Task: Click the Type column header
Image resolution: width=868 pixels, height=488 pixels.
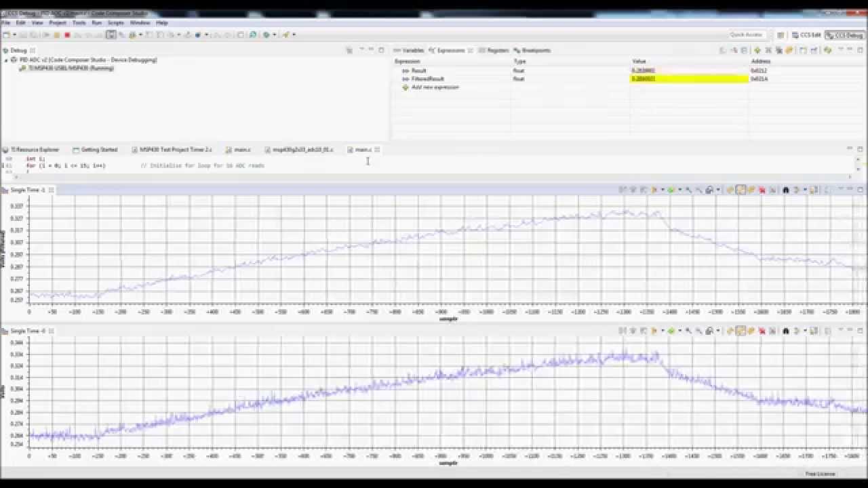Action: [570, 61]
